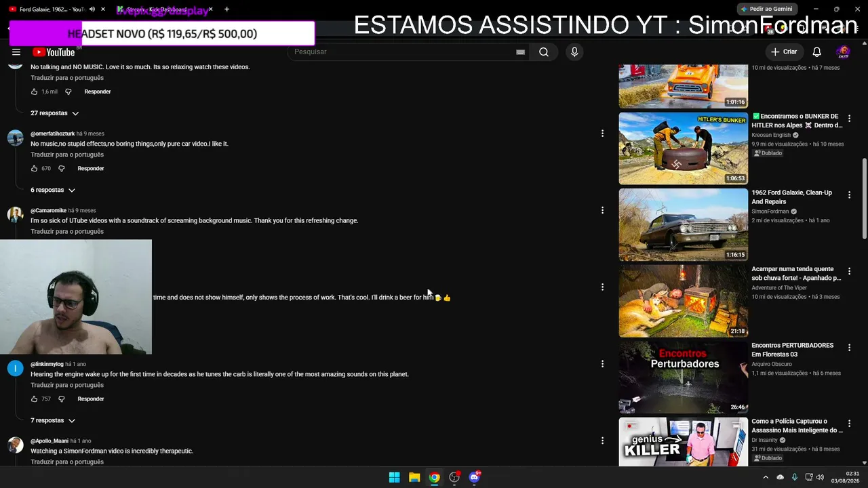Open the on-screen keyboard in the search box
The image size is (868, 488).
pos(520,52)
